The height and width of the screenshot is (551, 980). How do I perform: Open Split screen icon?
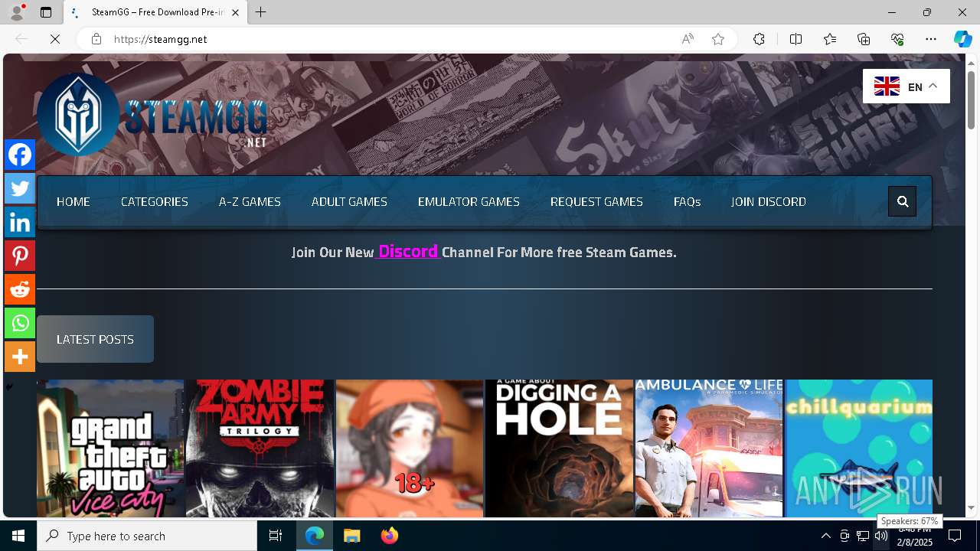point(795,39)
